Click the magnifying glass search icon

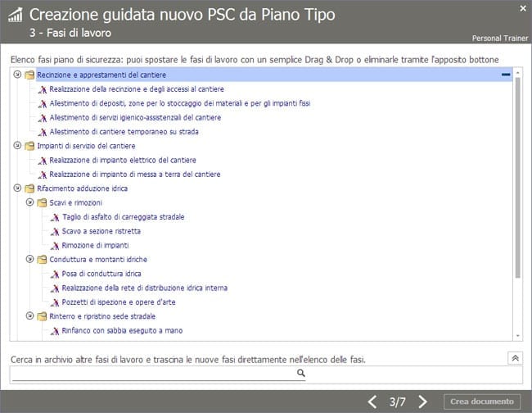coord(301,374)
